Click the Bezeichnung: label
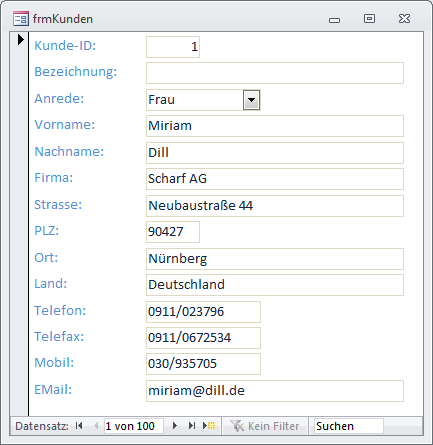The height and width of the screenshot is (445, 433). tap(76, 72)
